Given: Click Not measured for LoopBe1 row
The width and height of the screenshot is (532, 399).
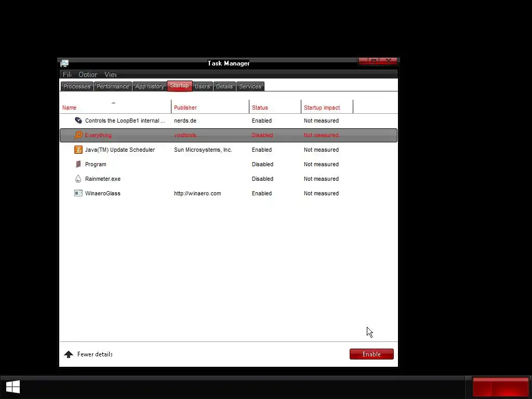Looking at the screenshot, I should (x=321, y=121).
